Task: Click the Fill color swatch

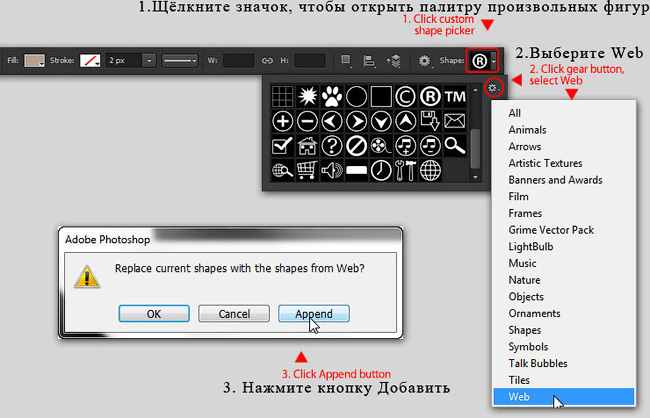Action: [34, 61]
